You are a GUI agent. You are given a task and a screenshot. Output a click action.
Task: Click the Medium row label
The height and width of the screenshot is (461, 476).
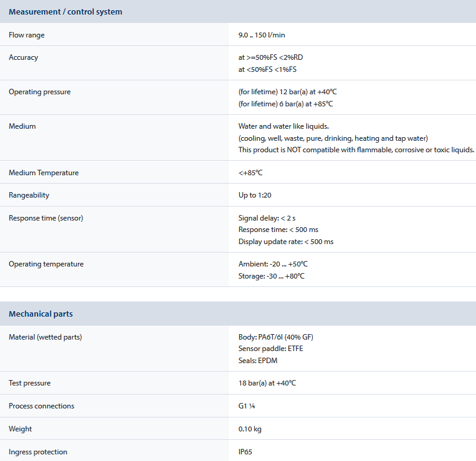click(x=22, y=126)
